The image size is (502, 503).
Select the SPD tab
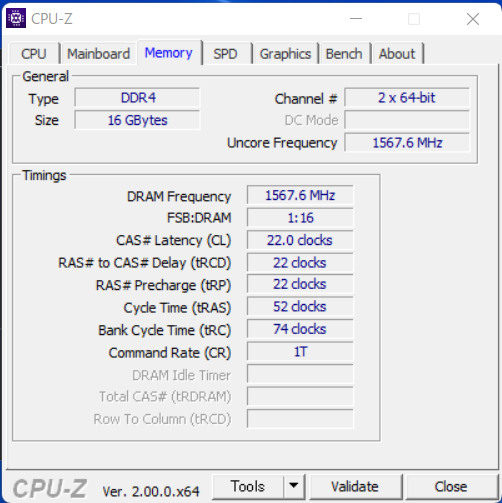(225, 54)
